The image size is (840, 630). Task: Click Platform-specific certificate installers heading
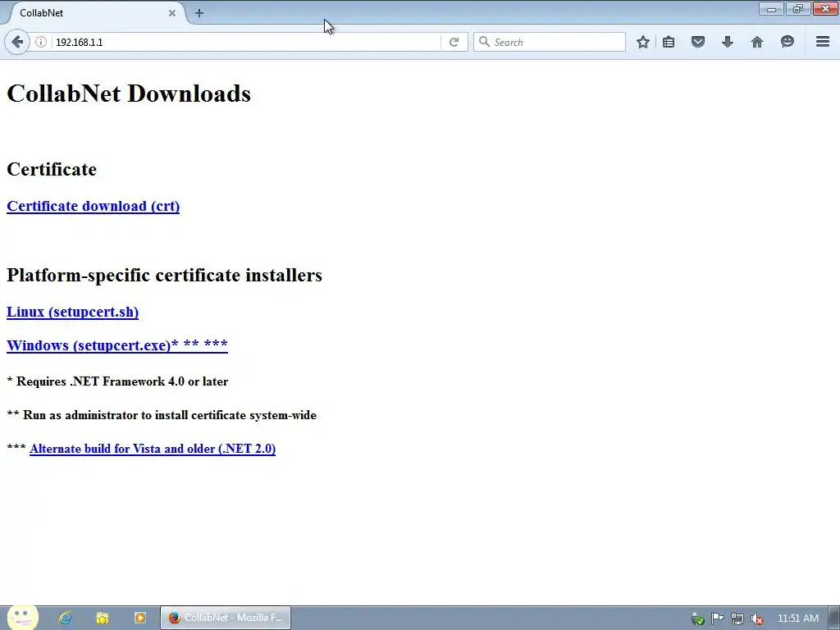(x=164, y=275)
